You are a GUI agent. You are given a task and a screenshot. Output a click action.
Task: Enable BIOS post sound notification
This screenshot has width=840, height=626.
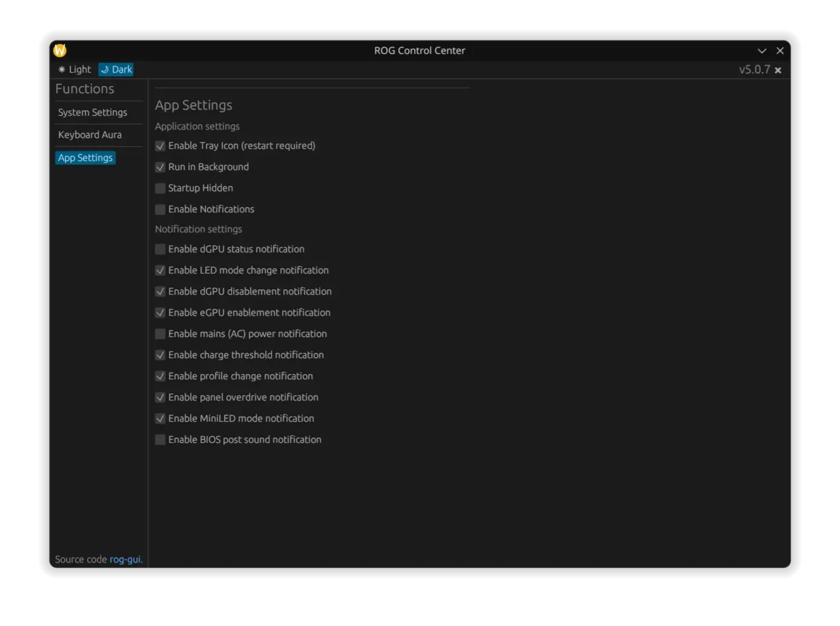pyautogui.click(x=160, y=440)
